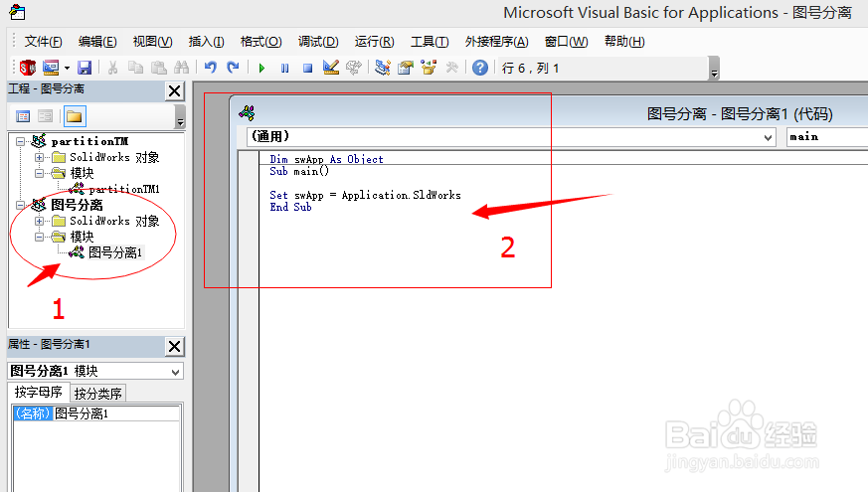Click the Copy toolbar icon
The width and height of the screenshot is (868, 492).
point(135,68)
